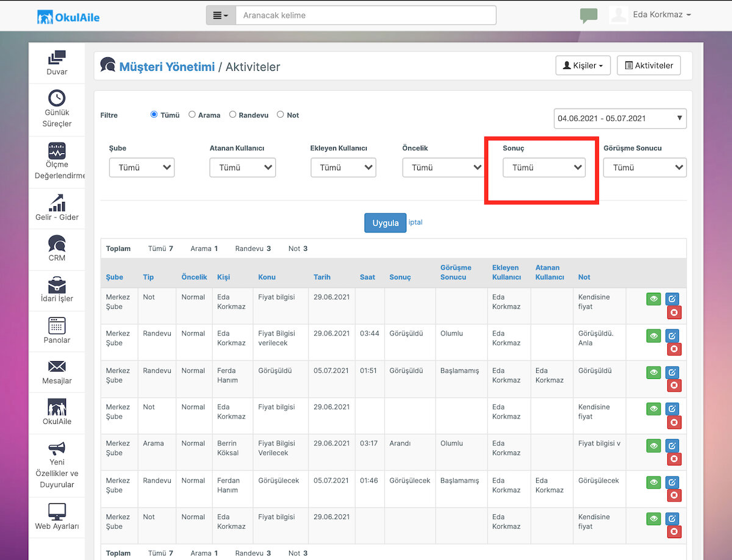Sort by the Kişi column header
Screen dimensions: 732x560
224,277
